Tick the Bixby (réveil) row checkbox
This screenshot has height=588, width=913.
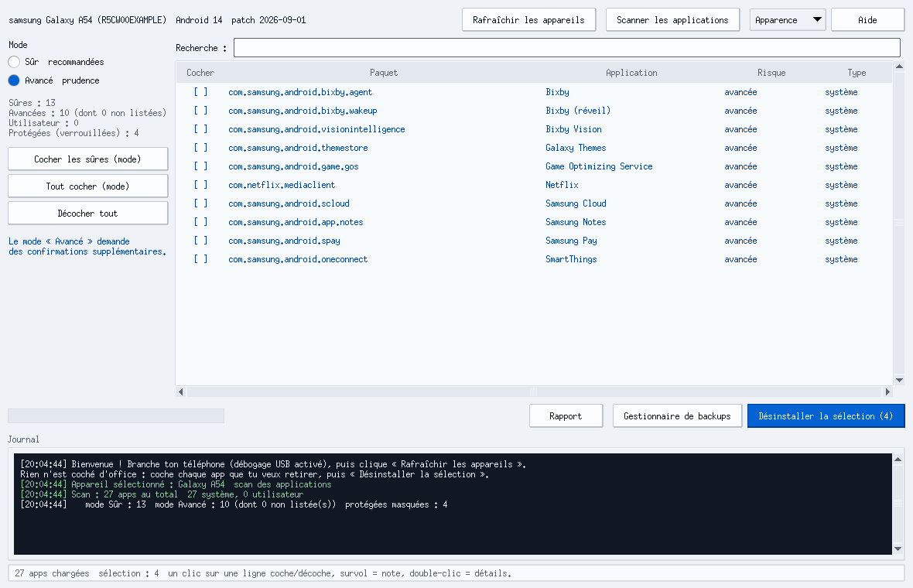[x=201, y=111]
